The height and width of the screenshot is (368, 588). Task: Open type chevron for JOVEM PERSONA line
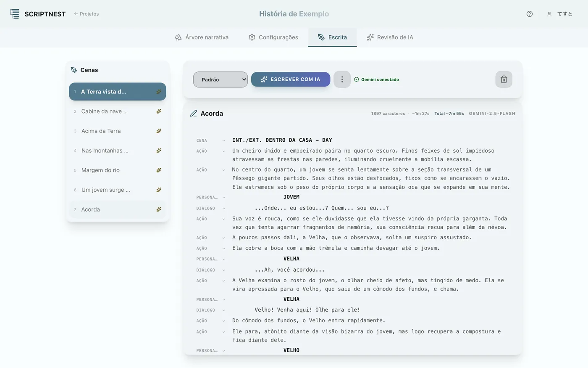pos(223,197)
